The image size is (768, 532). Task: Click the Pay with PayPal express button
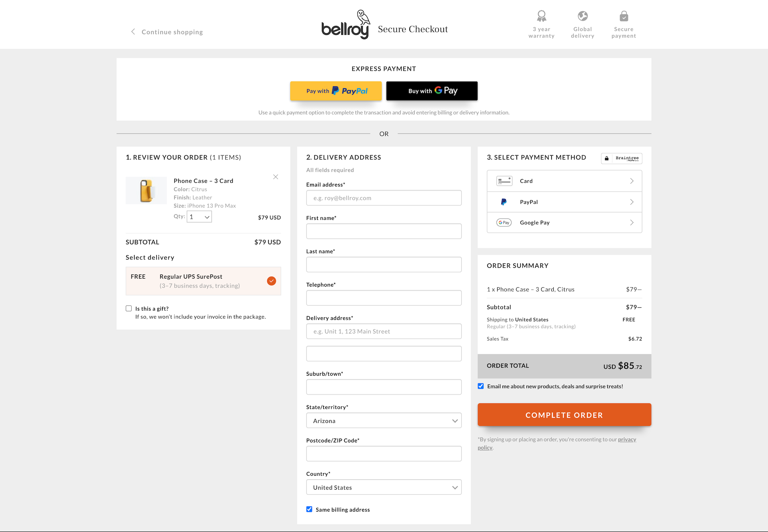[x=336, y=91]
